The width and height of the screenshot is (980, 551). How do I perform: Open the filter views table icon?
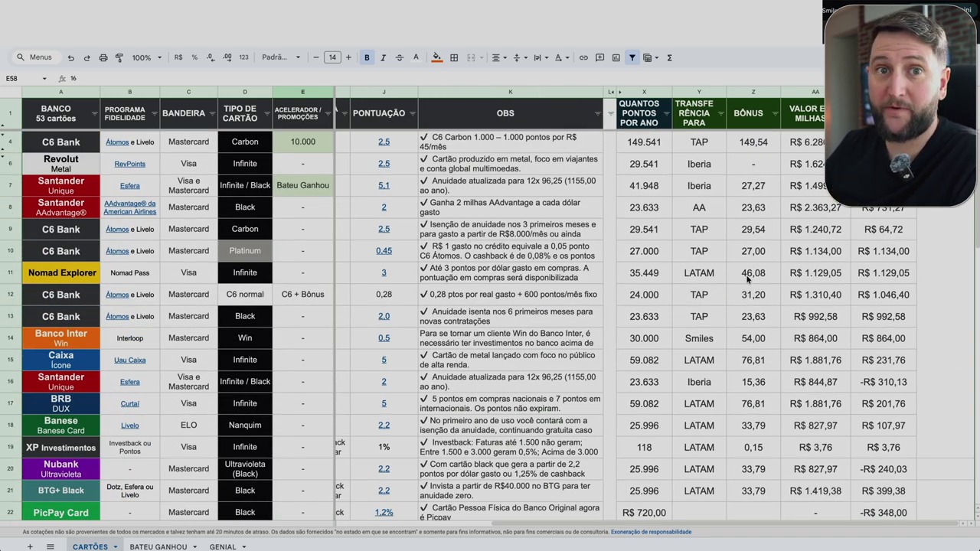coord(649,57)
